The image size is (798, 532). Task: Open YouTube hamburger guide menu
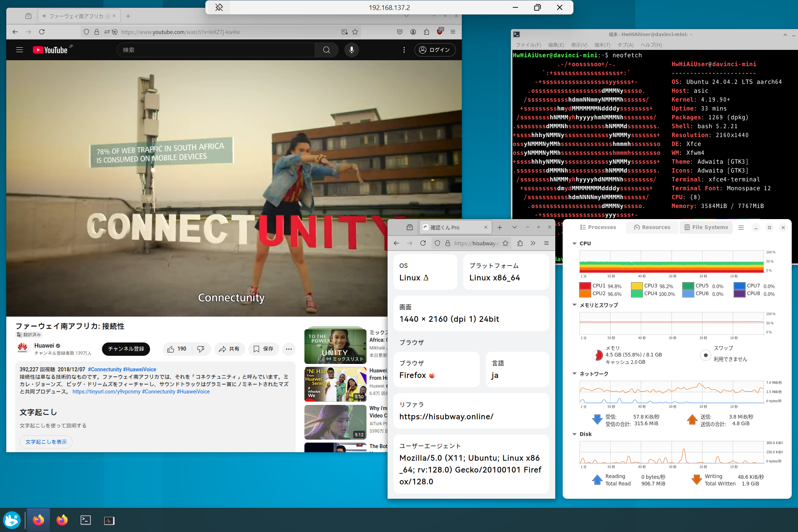coord(20,50)
